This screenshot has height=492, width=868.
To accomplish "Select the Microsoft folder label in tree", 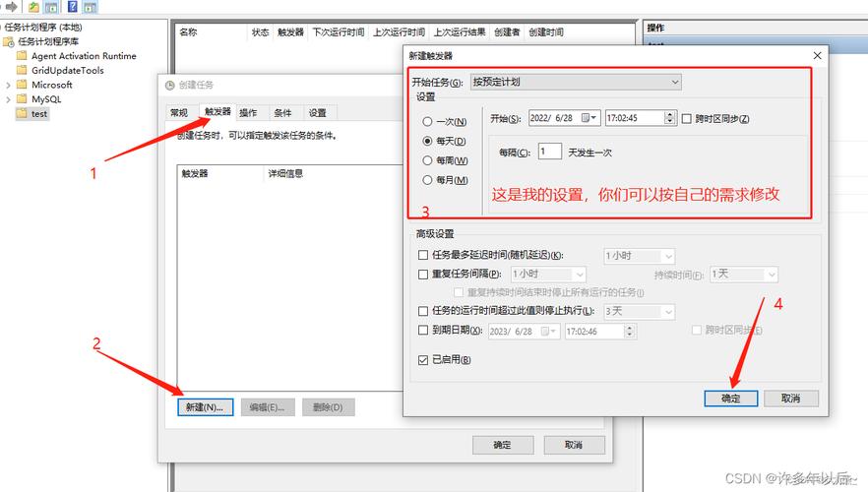I will (52, 85).
